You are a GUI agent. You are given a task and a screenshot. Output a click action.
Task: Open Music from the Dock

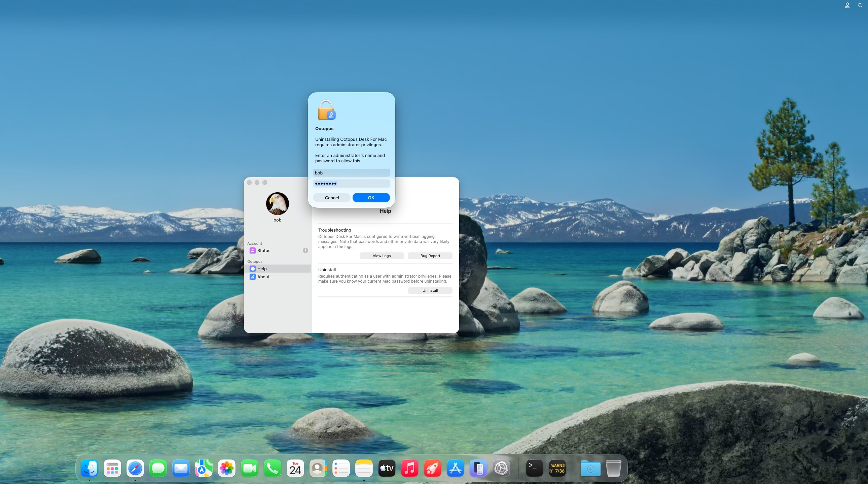point(410,468)
